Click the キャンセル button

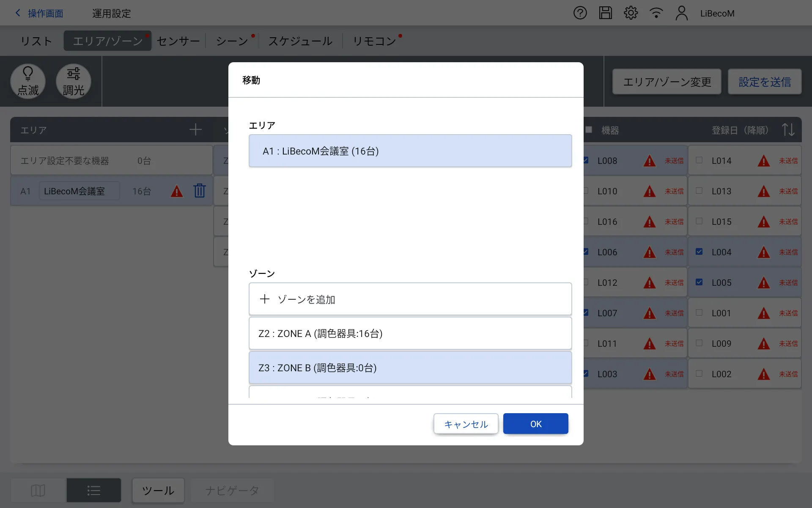(466, 424)
